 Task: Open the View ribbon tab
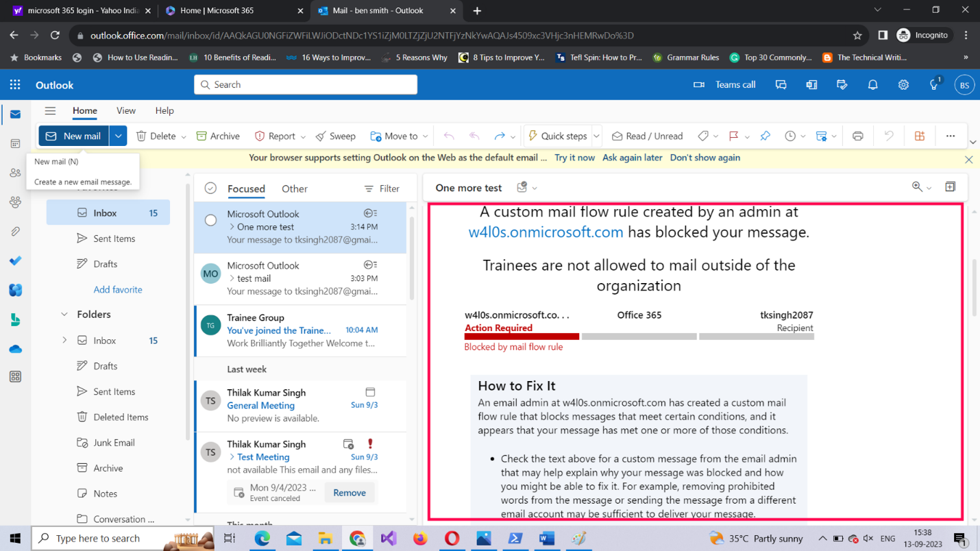[126, 111]
